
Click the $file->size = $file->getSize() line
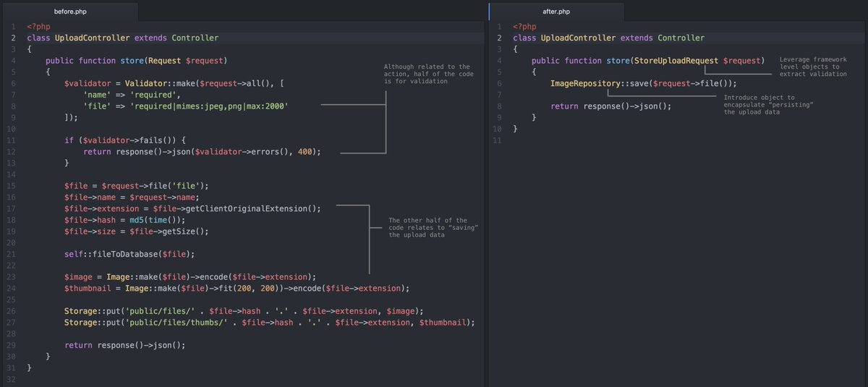(136, 231)
